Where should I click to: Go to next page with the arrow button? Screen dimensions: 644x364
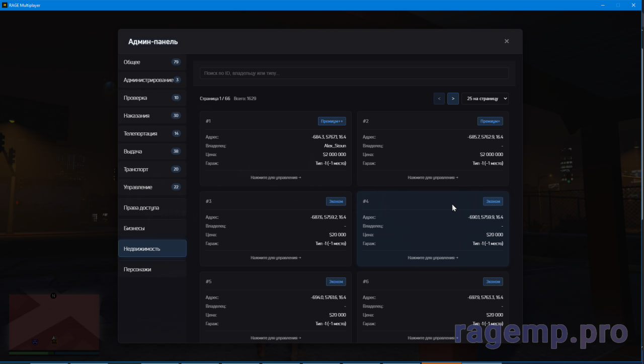[453, 99]
